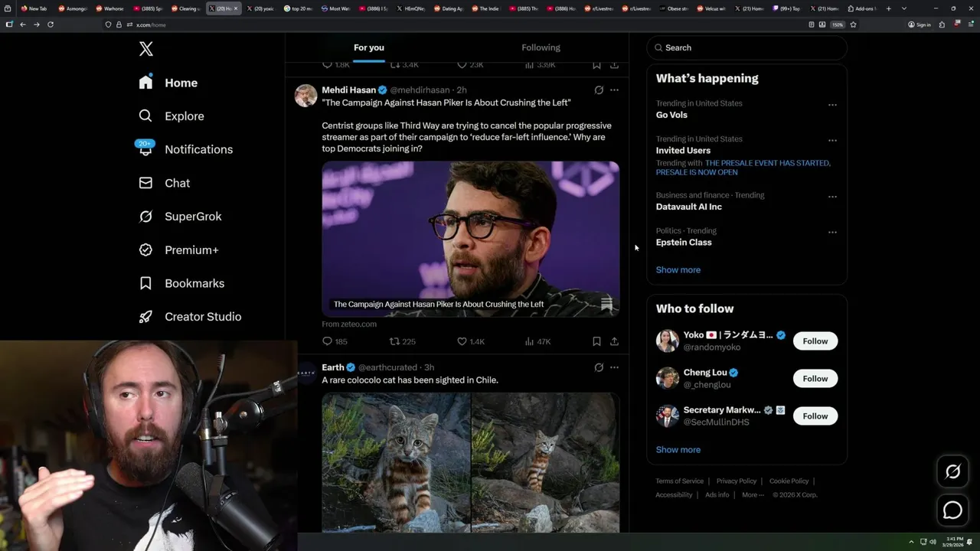This screenshot has height=551, width=980.
Task: Open Epstein Class trending topic
Action: (x=684, y=243)
